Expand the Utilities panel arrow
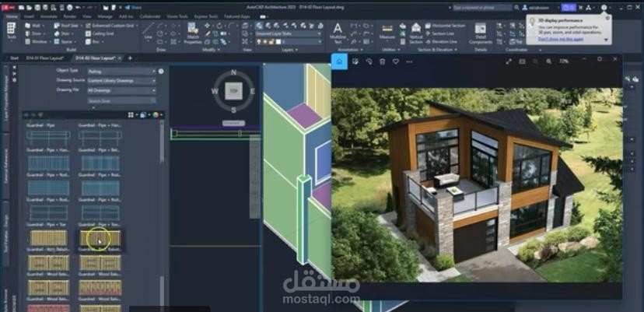Screen dimensions: 644x312 [x=397, y=50]
